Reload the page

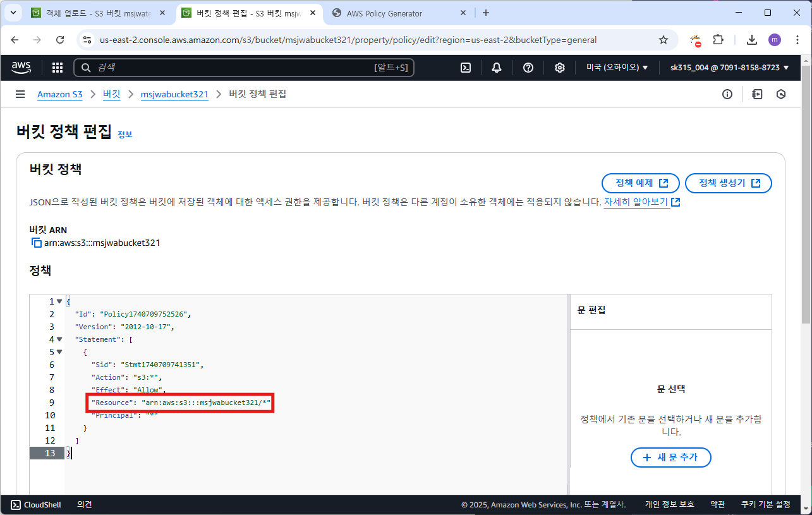point(60,40)
